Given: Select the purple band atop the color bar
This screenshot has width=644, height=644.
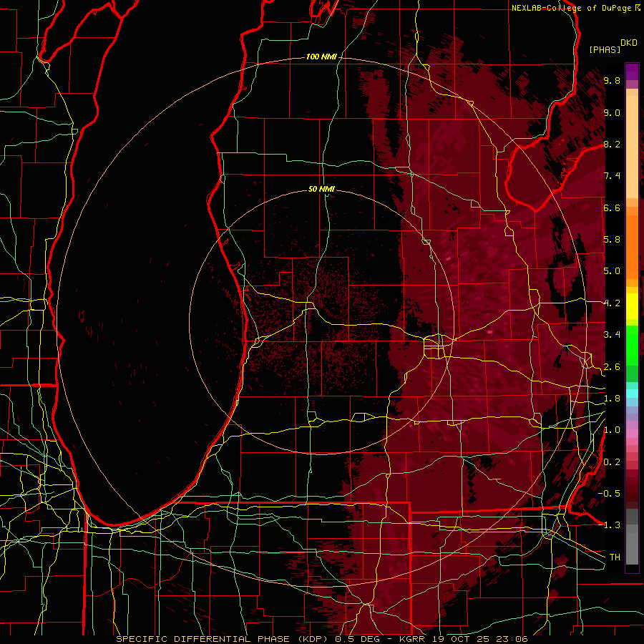Looking at the screenshot, I should pos(632,72).
